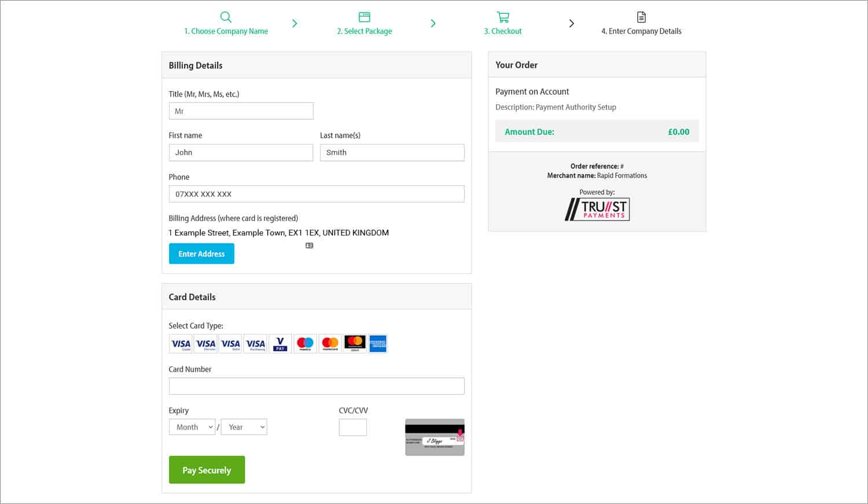
Task: Select the Mastercard Debit card type
Action: tap(355, 344)
